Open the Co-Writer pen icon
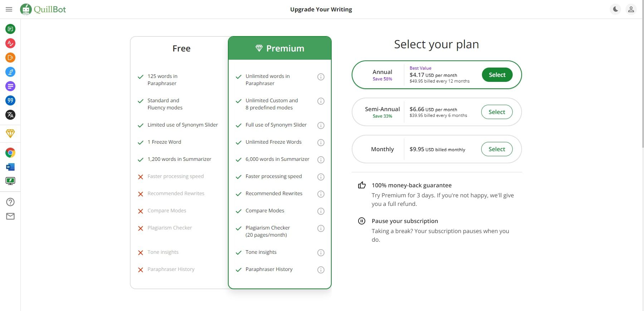Viewport: 644px width, 311px height. 10,72
